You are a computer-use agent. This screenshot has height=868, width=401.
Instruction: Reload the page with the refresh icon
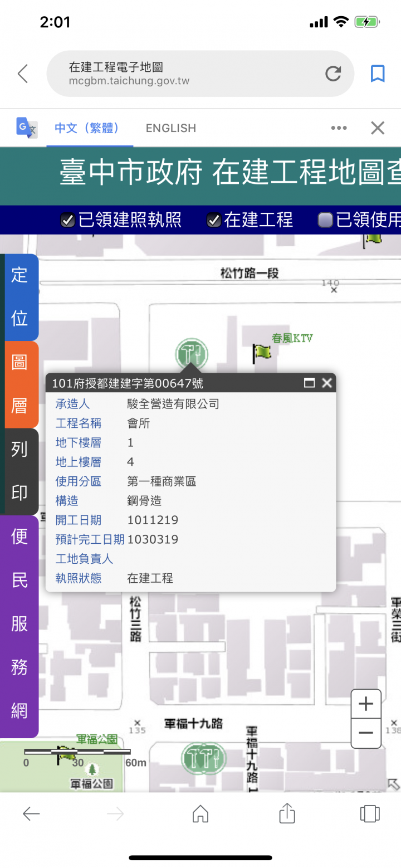333,74
